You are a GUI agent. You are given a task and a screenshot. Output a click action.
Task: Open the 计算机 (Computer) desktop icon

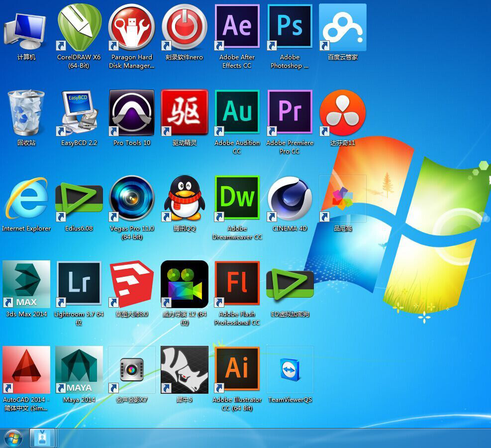coord(26,31)
